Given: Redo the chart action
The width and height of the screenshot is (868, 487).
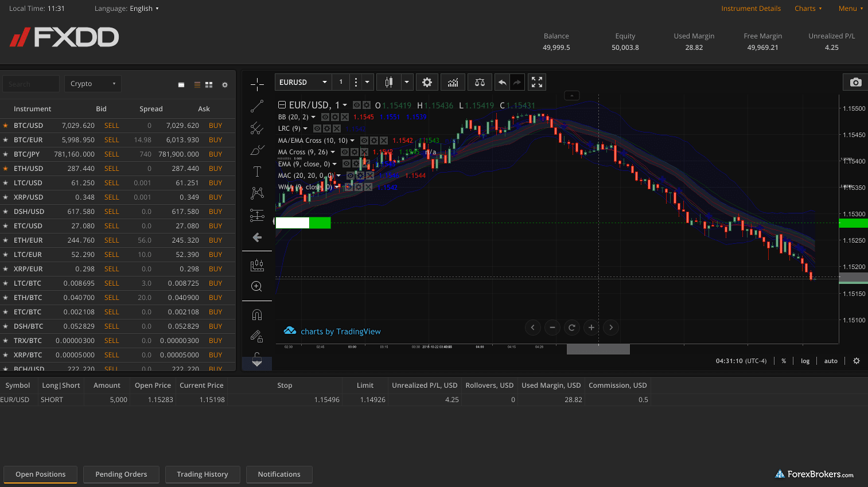Looking at the screenshot, I should point(517,83).
